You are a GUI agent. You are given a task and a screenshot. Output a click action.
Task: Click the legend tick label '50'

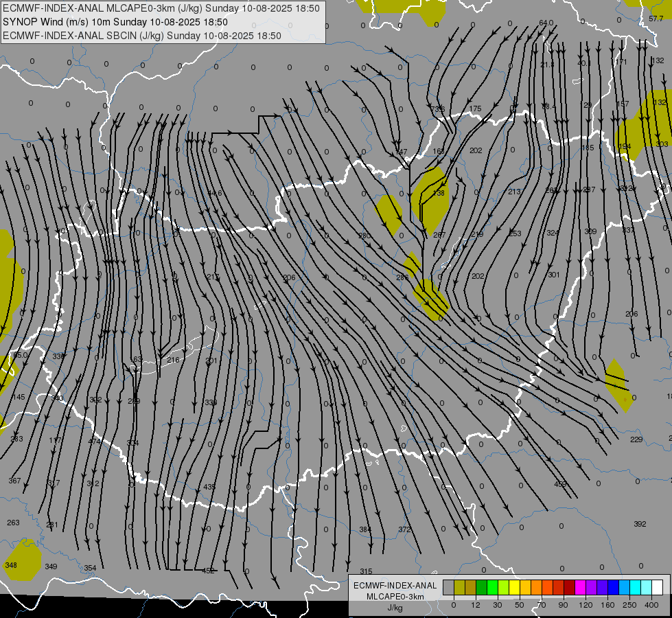pyautogui.click(x=520, y=606)
